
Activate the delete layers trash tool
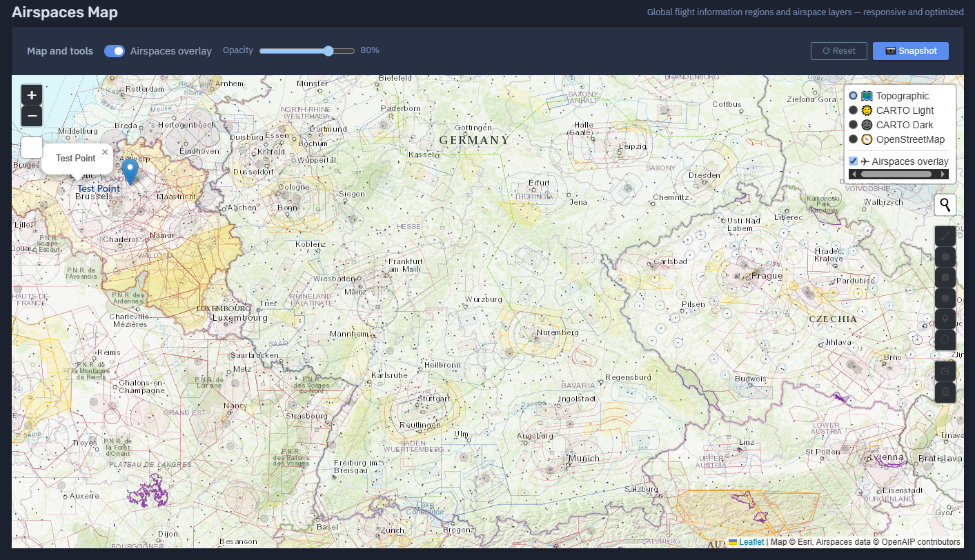click(945, 392)
